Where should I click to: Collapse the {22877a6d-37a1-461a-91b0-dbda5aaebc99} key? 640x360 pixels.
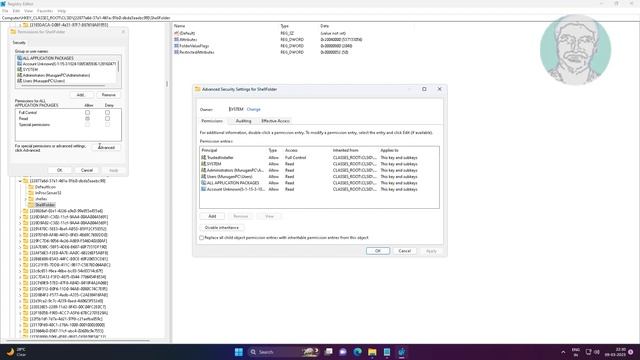(20, 181)
